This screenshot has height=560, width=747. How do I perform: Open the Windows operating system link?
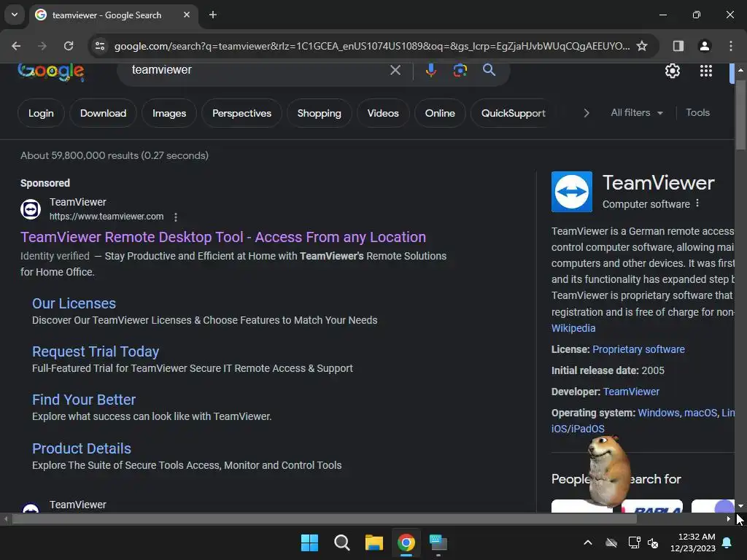[659, 413]
